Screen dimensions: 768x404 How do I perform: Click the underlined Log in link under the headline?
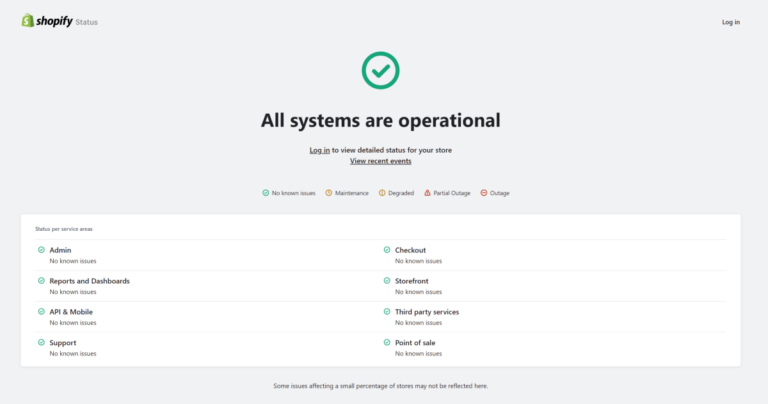point(319,150)
